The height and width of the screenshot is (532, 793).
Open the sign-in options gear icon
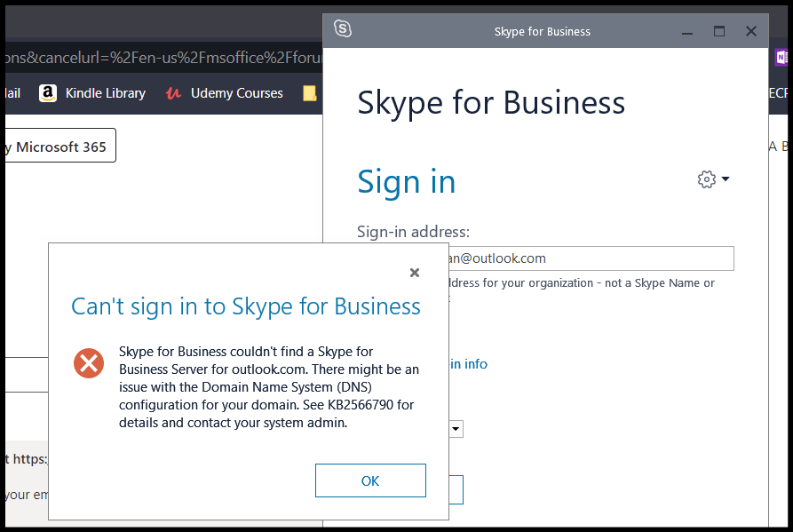click(x=707, y=179)
